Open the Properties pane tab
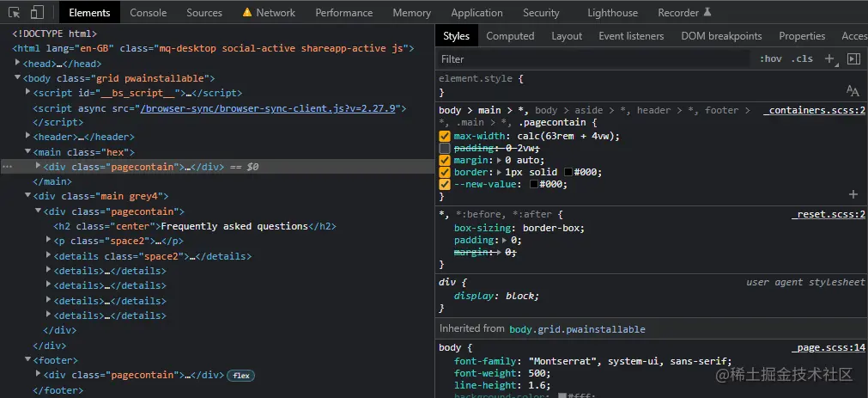Viewport: 868px width, 398px height. point(802,36)
